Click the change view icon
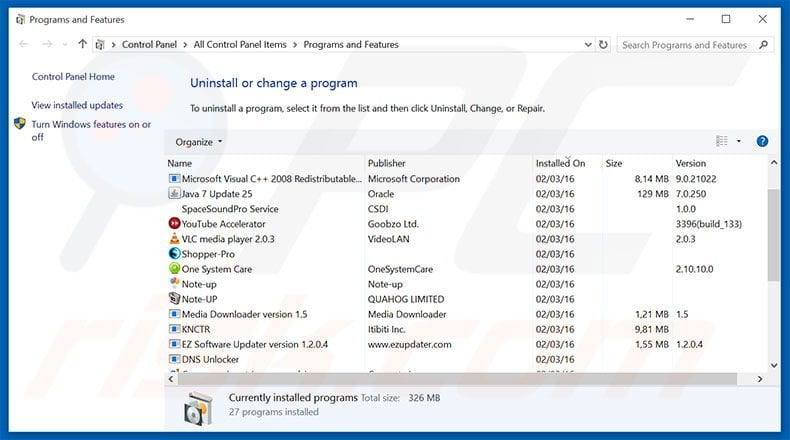Image resolution: width=790 pixels, height=440 pixels. coord(721,141)
